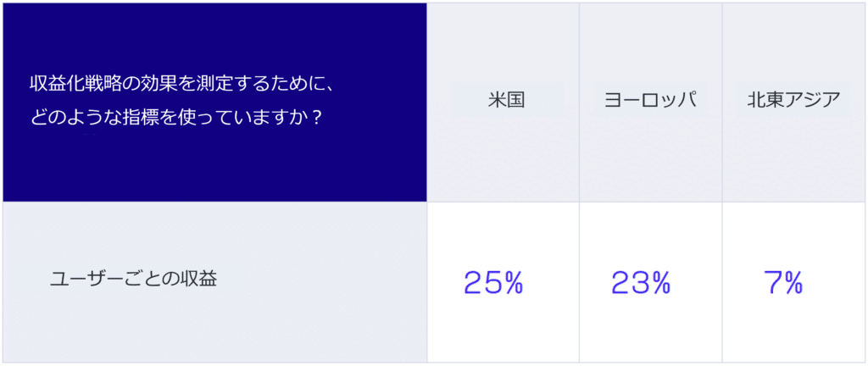The height and width of the screenshot is (366, 868).
Task: Click the 23% value for ヨーロッパ
Action: pyautogui.click(x=641, y=282)
